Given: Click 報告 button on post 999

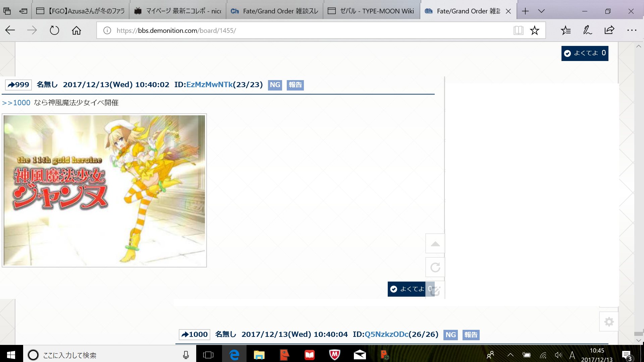Looking at the screenshot, I should pos(295,85).
